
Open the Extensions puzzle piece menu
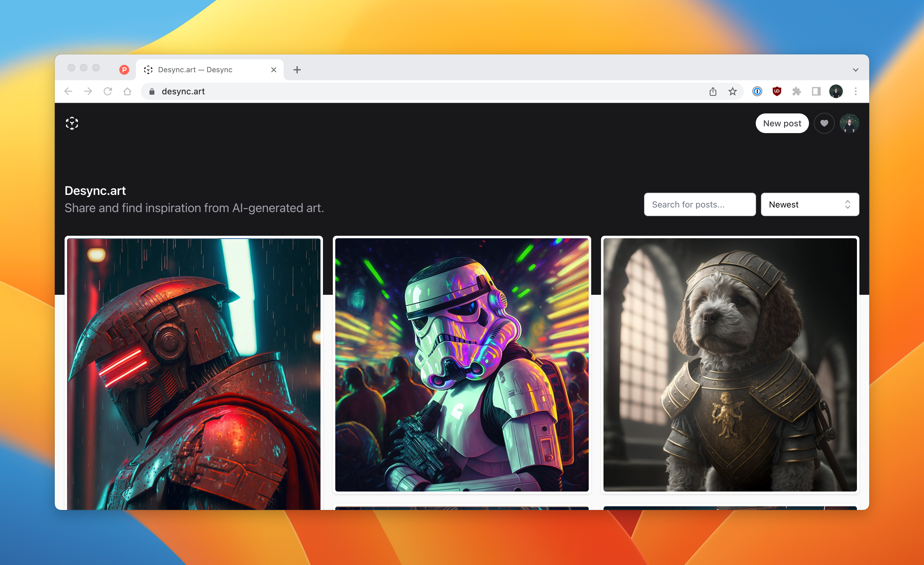796,91
